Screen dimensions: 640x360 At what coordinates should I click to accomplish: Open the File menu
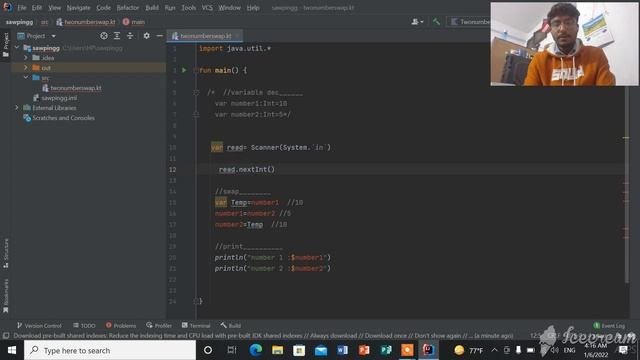[x=21, y=8]
